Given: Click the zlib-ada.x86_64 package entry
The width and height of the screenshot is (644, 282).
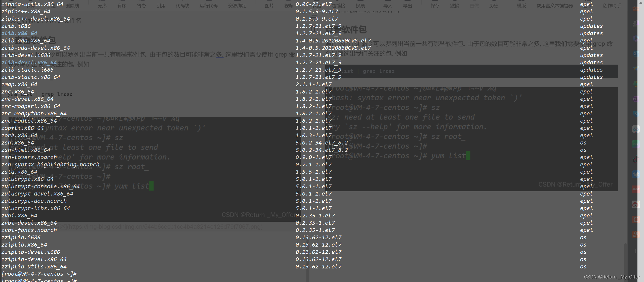Looking at the screenshot, I should (26, 40).
